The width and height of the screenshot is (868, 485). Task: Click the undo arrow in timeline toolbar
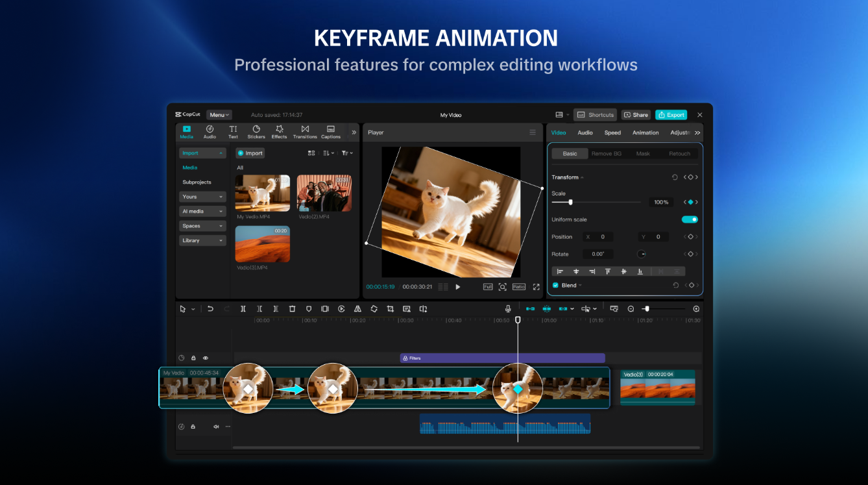coord(210,309)
